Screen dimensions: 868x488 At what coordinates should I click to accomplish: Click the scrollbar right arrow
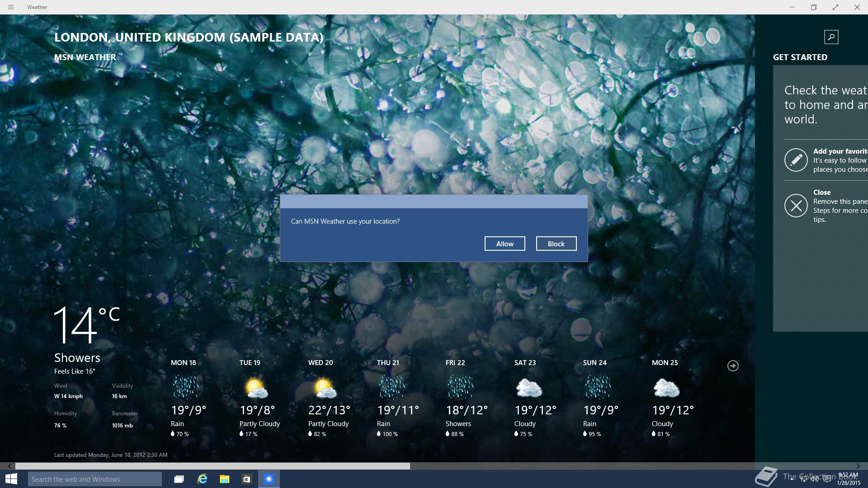tap(858, 466)
